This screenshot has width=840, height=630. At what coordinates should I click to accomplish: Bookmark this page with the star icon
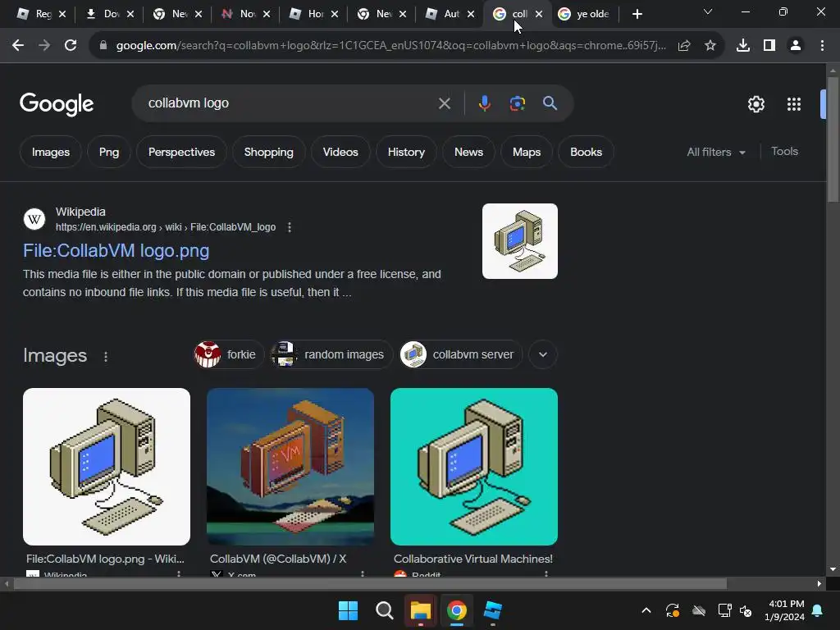point(710,46)
